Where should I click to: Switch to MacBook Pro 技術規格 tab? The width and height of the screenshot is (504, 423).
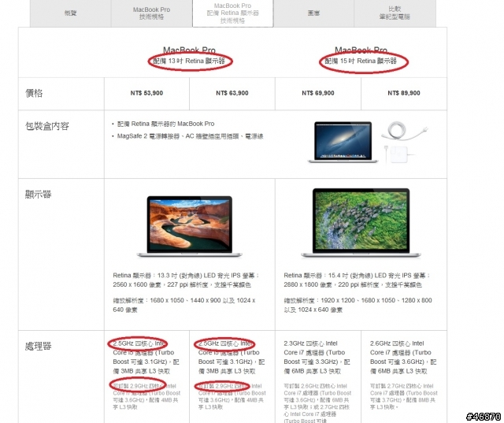tap(151, 13)
